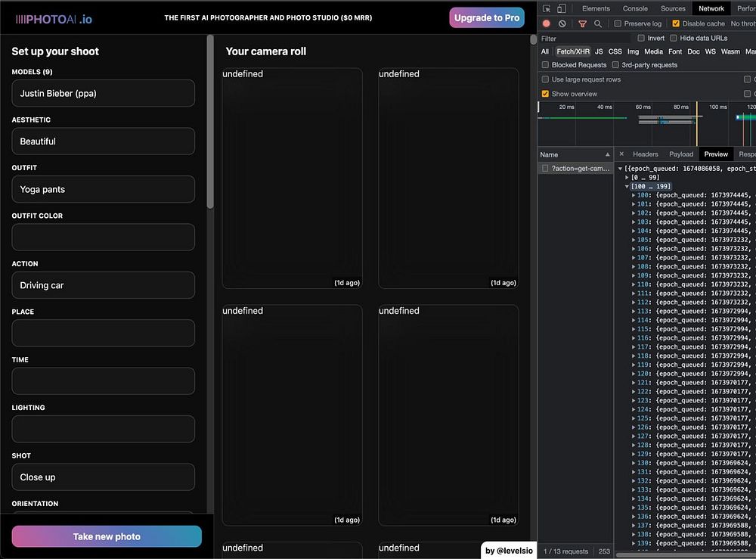This screenshot has width=756, height=559.
Task: Filter requests by Font
Action: click(x=675, y=51)
